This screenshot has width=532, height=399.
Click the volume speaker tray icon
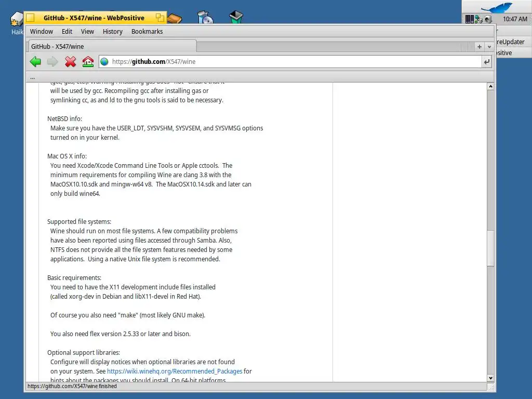coord(488,19)
